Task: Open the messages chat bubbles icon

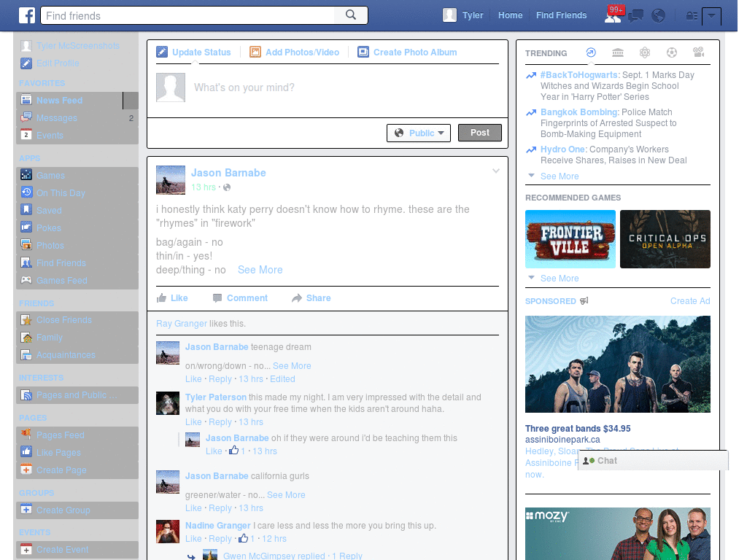Action: click(x=635, y=16)
